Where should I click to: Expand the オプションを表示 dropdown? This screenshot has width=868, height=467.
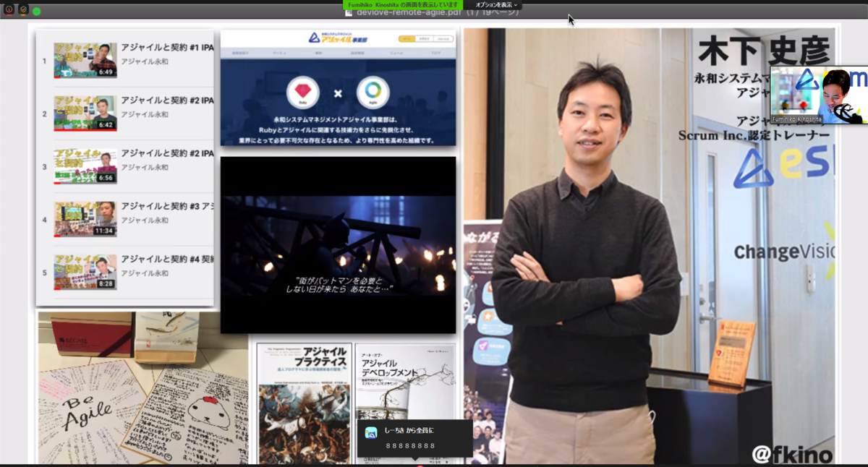[495, 5]
